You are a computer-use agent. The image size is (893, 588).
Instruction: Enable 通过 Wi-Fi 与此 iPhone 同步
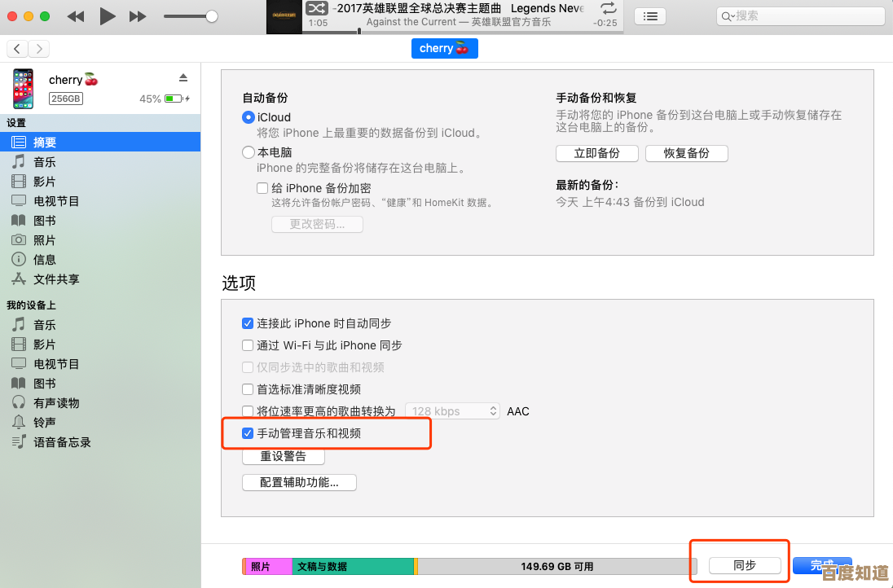tap(248, 345)
